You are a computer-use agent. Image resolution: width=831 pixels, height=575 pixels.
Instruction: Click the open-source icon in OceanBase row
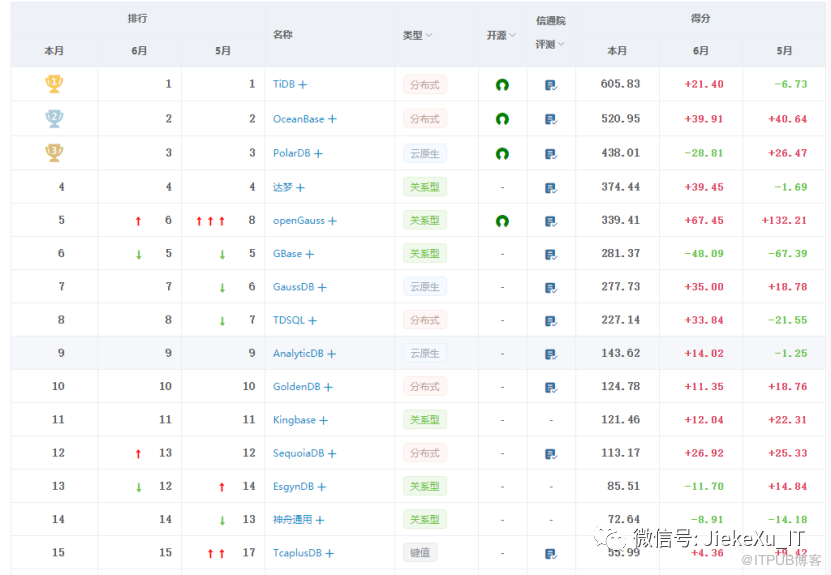[502, 119]
